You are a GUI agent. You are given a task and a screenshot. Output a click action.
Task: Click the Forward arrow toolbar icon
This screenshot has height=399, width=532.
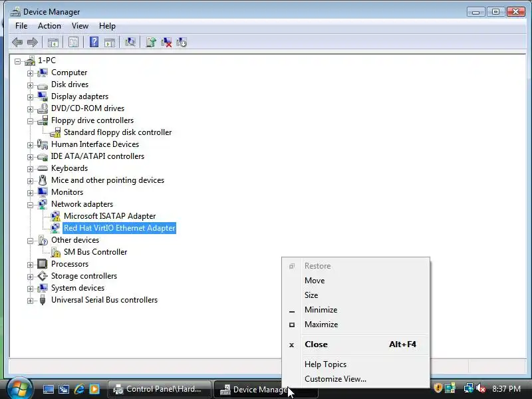32,43
